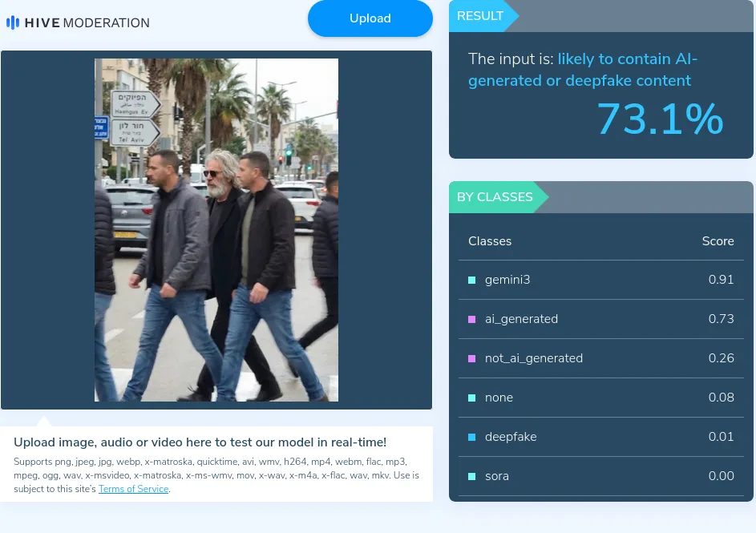Click the upload instructions heading text

click(x=200, y=442)
